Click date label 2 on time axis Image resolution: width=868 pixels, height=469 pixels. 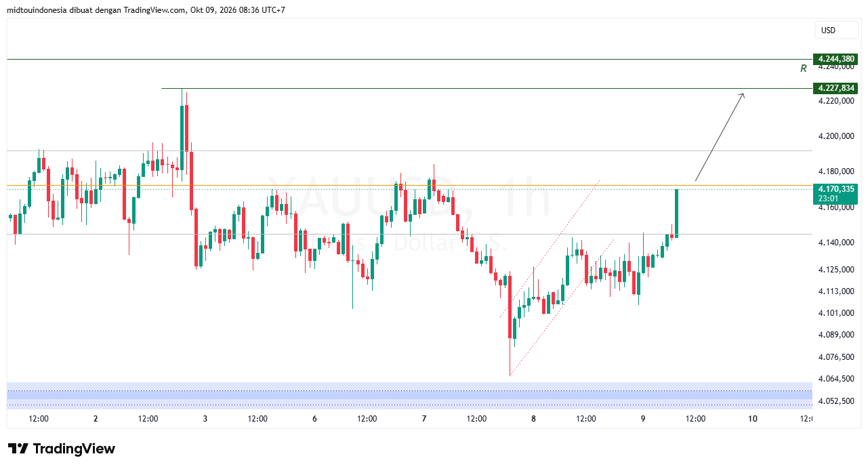coord(96,419)
